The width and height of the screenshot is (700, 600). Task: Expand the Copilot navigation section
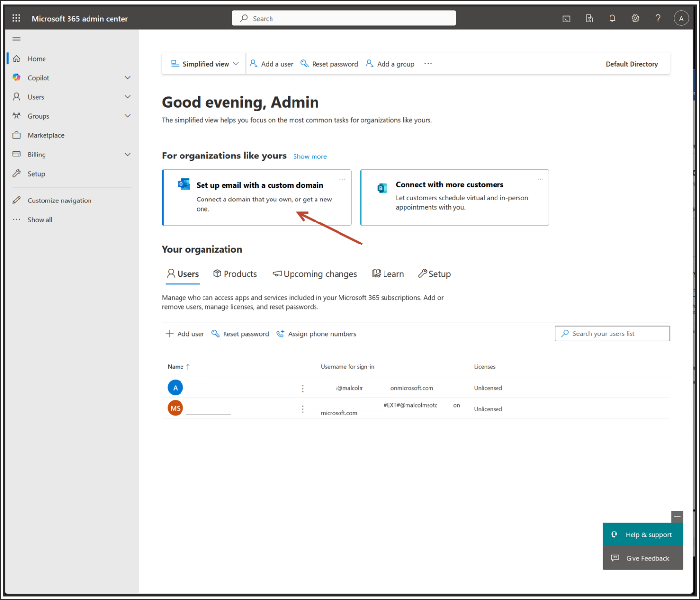click(x=128, y=78)
